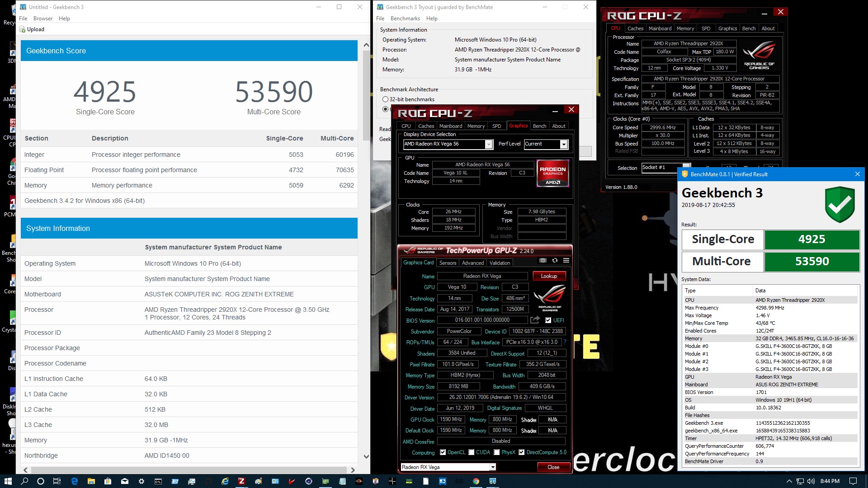The height and width of the screenshot is (488, 868).
Task: Click the GPU-Z Name field Radeon RX Vega
Action: tap(482, 276)
